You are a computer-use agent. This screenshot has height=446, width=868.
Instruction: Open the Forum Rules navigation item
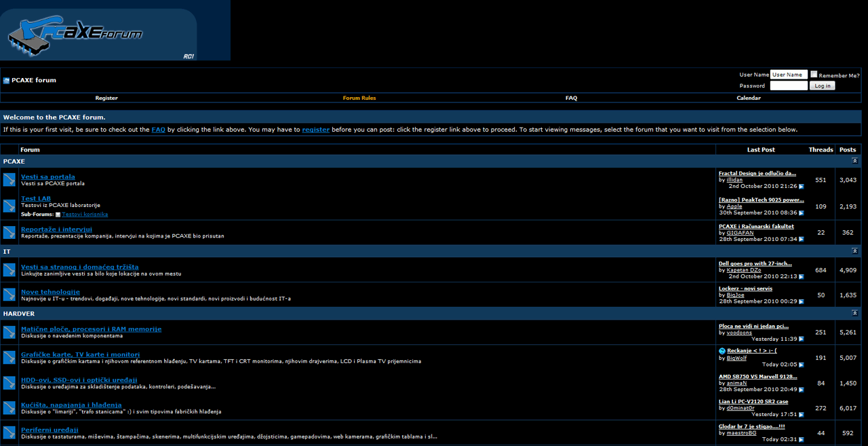359,98
